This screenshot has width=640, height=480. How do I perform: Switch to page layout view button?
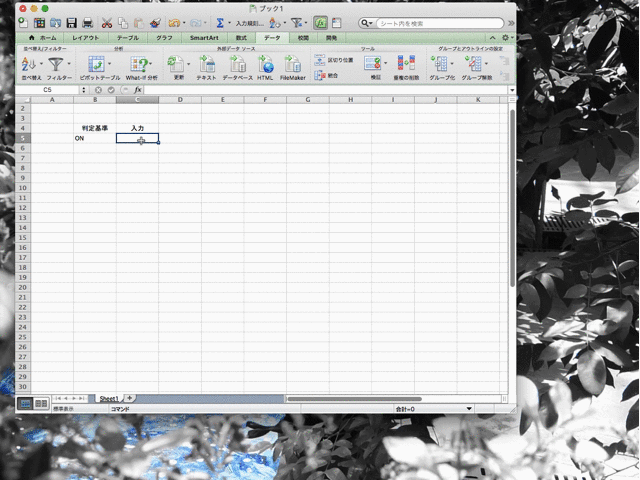(41, 402)
